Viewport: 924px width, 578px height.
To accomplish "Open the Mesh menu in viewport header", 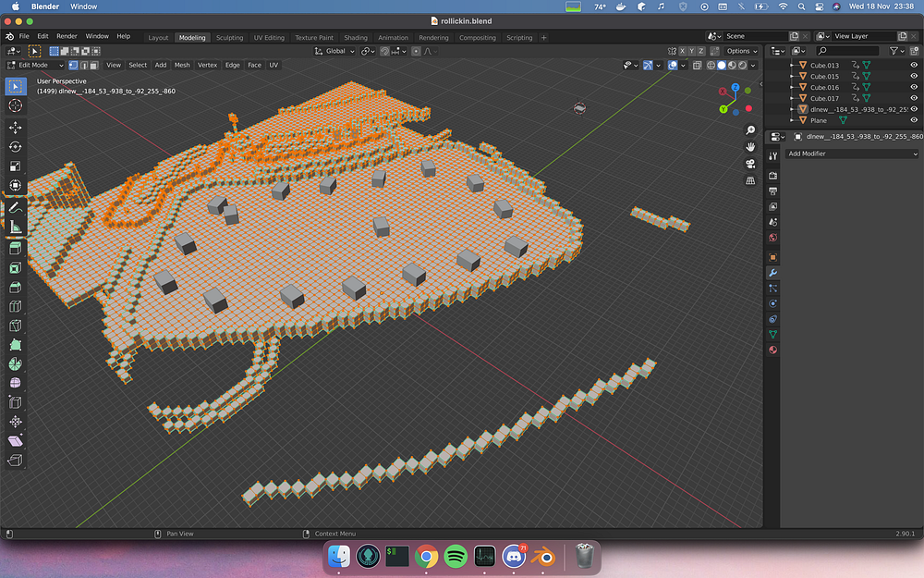I will point(182,65).
